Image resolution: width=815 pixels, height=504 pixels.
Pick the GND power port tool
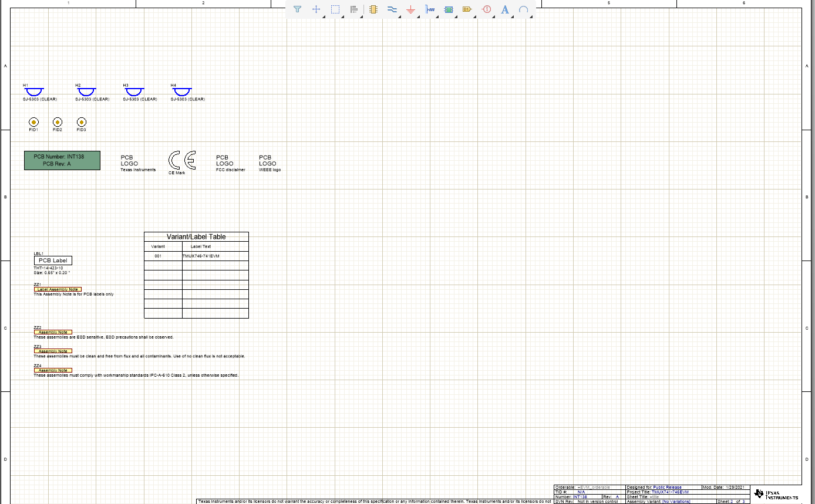(411, 9)
